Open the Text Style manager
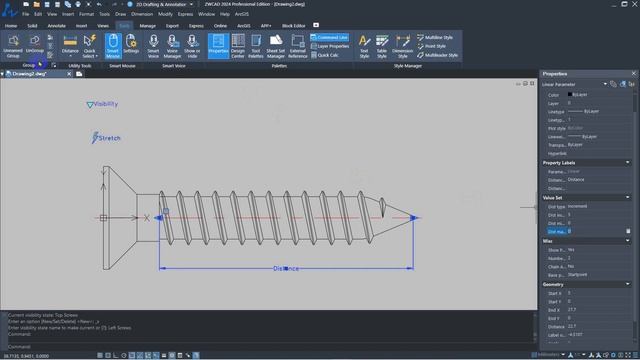 tap(364, 46)
